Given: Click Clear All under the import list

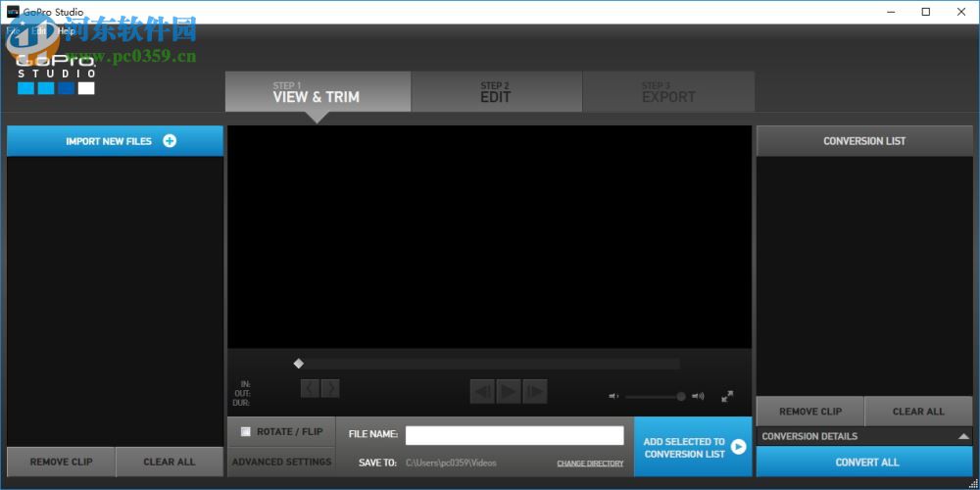Looking at the screenshot, I should [170, 462].
